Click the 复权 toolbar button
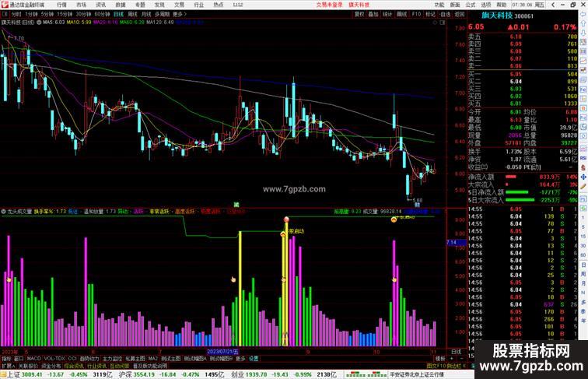The width and height of the screenshot is (588, 379). coord(359,14)
